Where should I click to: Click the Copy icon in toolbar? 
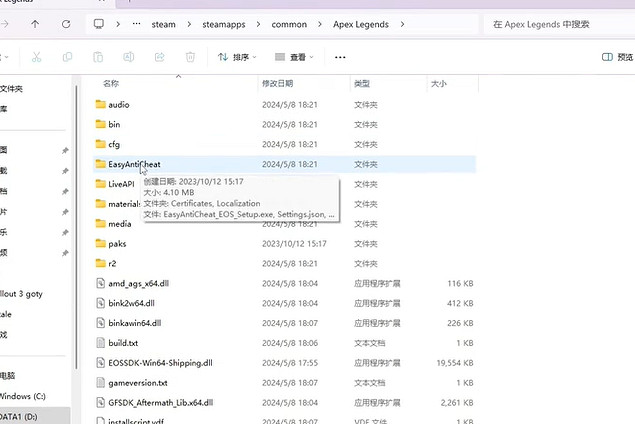point(67,57)
